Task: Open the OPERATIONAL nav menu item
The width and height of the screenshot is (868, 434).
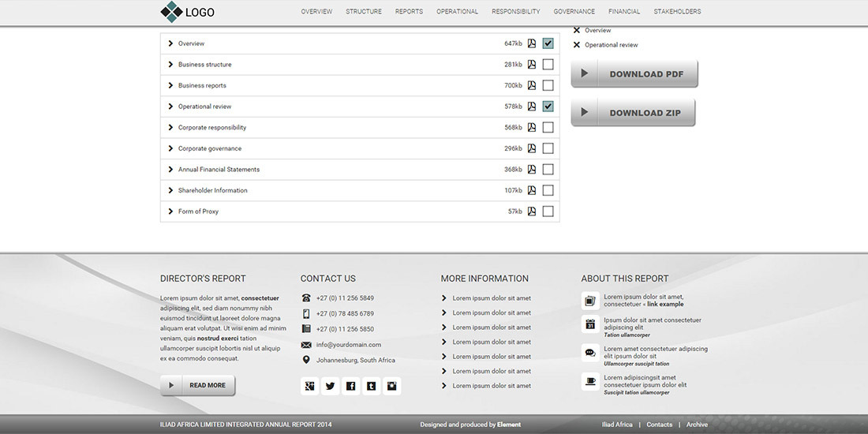Action: coord(457,12)
